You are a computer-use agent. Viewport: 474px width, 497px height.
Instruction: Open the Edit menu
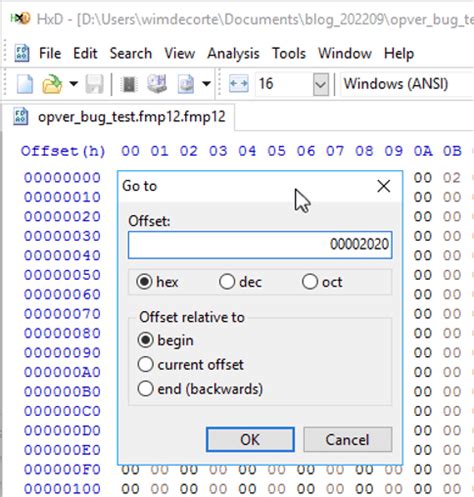click(85, 53)
